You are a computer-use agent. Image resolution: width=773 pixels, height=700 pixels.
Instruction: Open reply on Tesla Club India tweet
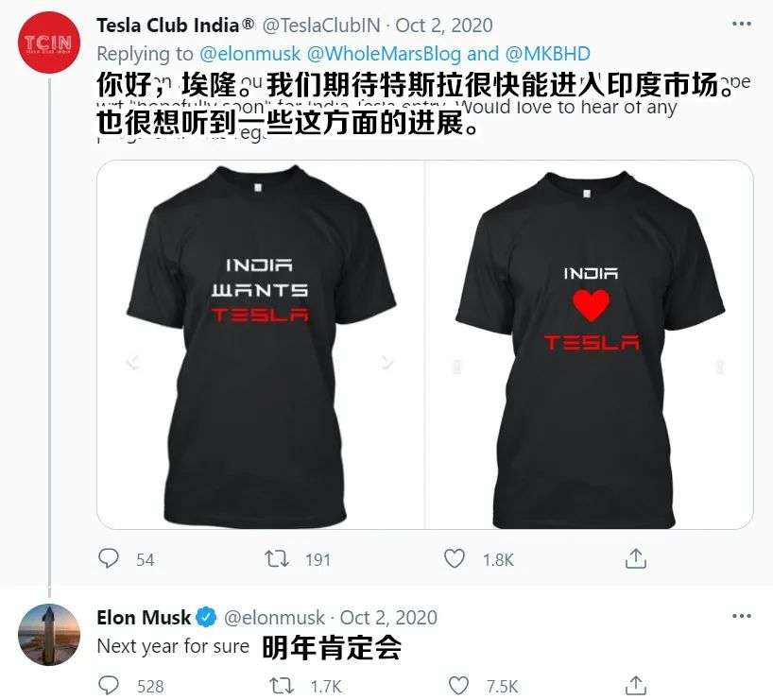tap(109, 559)
